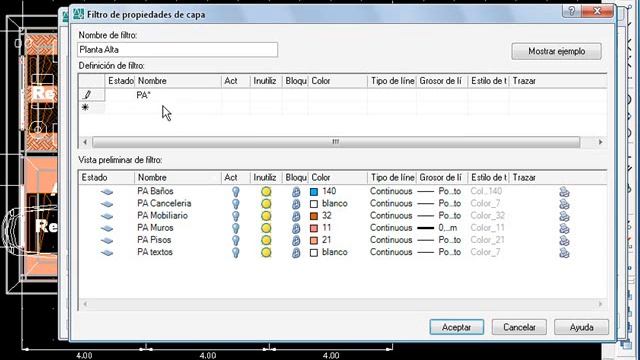Click the layer status icon for PA Mobiliario

107,216
